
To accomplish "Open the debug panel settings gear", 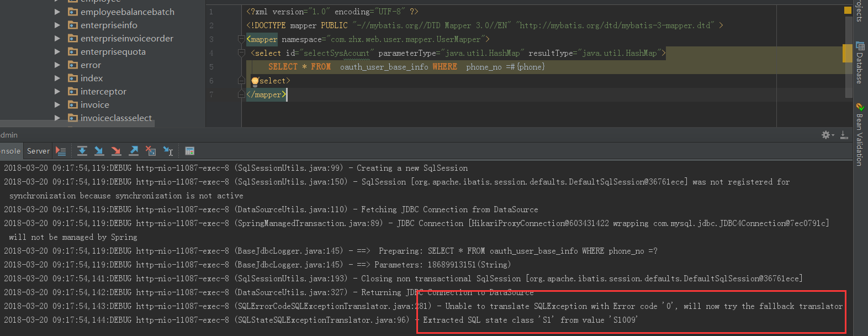I will tap(827, 135).
